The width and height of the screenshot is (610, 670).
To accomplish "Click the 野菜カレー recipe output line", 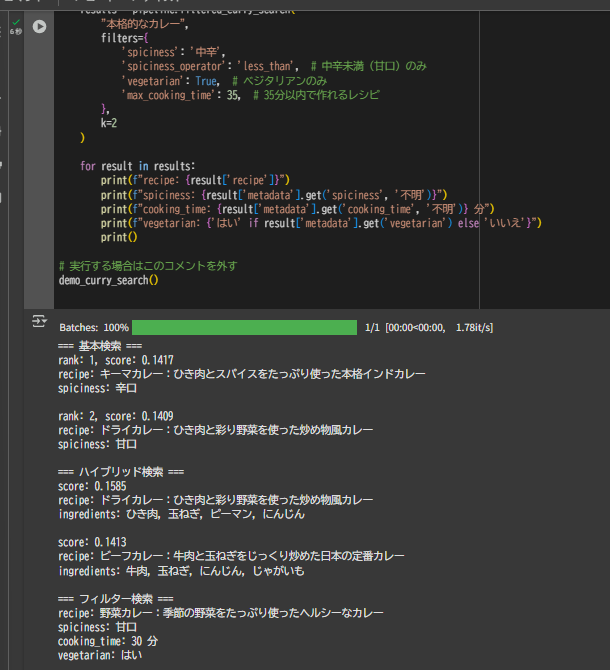I will tap(220, 613).
